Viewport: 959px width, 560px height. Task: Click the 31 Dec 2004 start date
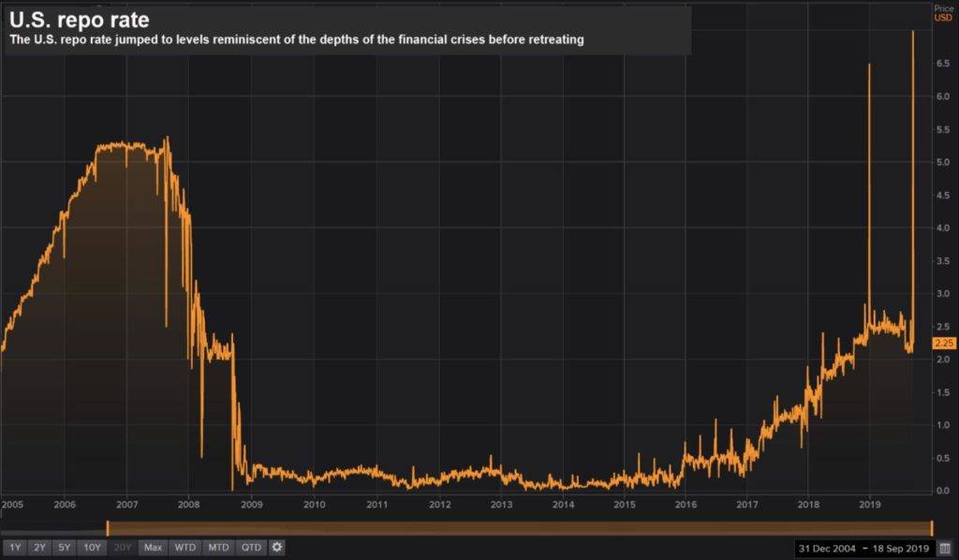(x=826, y=547)
